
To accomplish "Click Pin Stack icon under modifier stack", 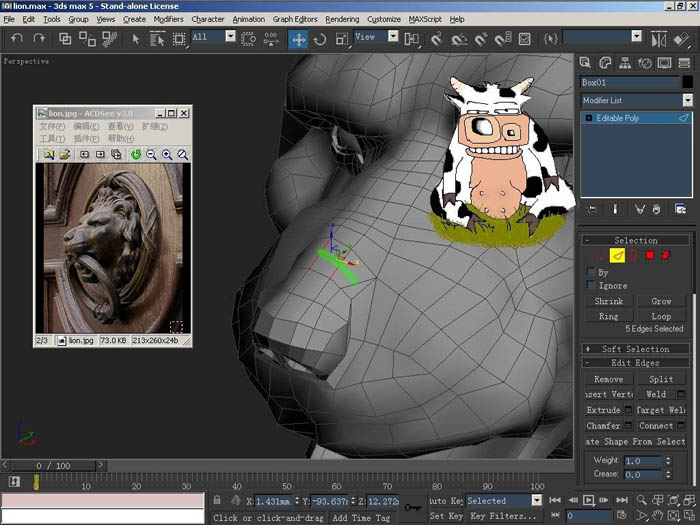I will tap(592, 209).
